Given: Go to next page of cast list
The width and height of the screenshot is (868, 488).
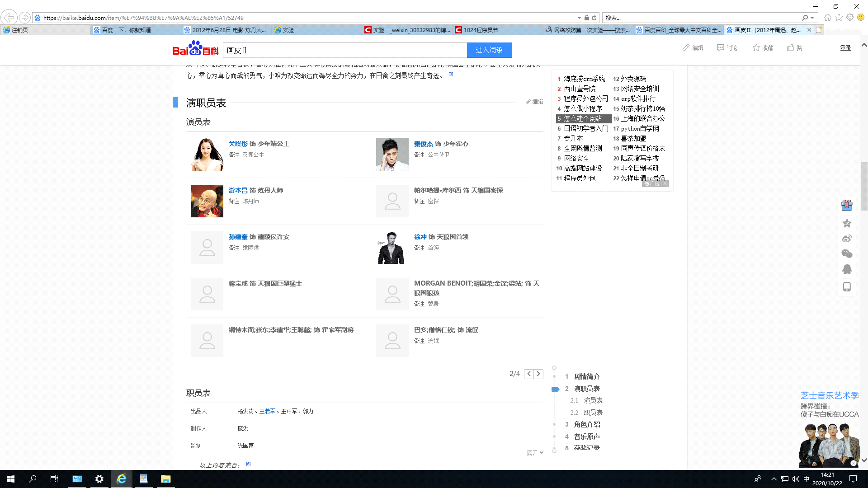Looking at the screenshot, I should [538, 374].
